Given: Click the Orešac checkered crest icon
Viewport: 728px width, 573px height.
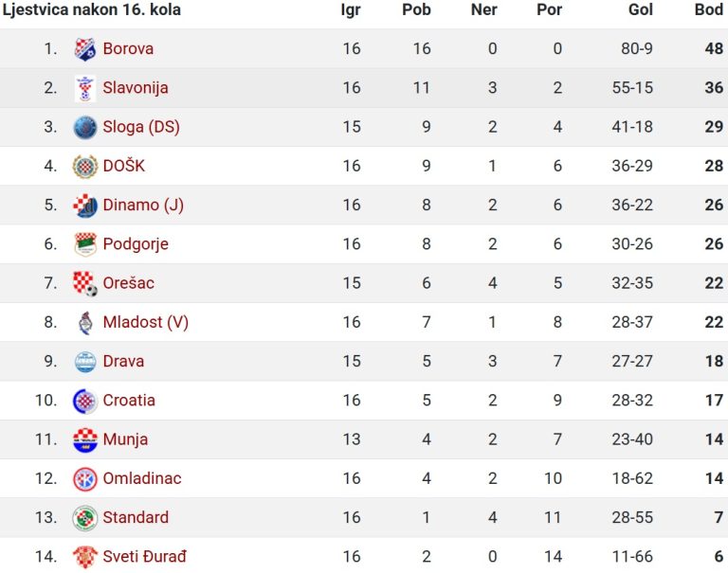Looking at the screenshot, I should coord(85,283).
